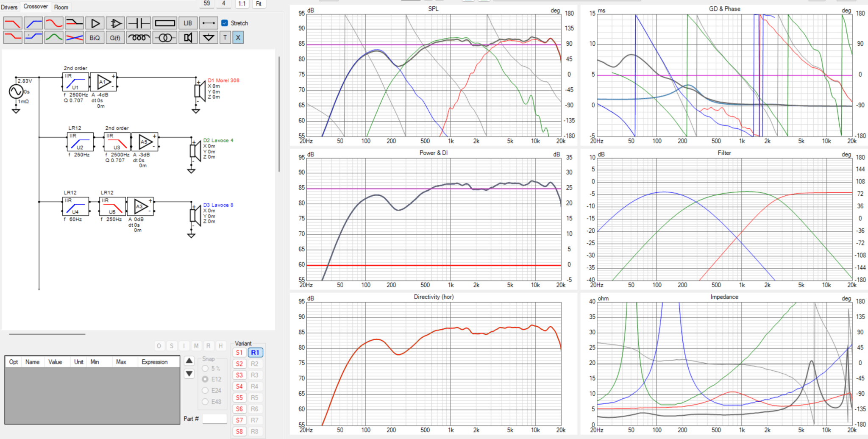Open the Room tab
This screenshot has height=439, width=868.
(x=61, y=7)
